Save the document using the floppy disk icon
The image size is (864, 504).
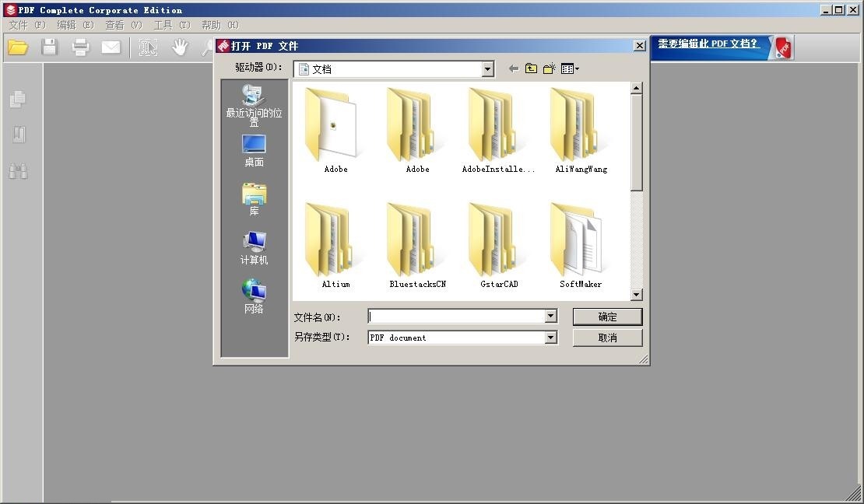(50, 47)
